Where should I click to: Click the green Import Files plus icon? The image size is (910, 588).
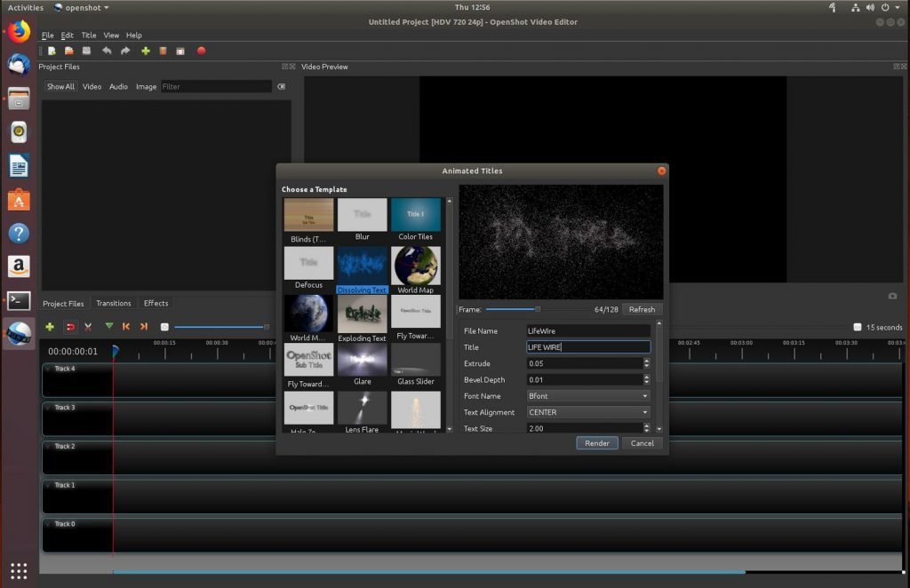(x=146, y=51)
